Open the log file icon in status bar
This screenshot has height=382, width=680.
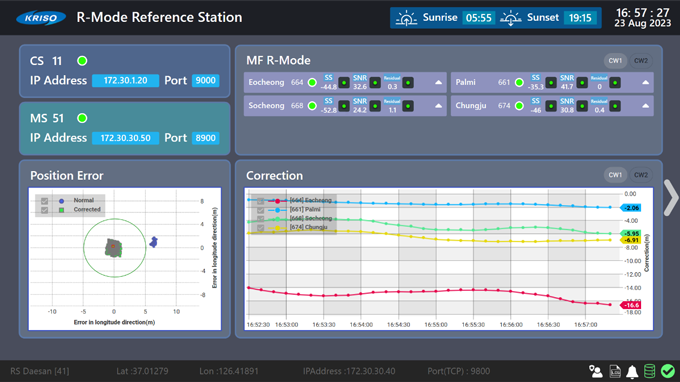pyautogui.click(x=615, y=371)
